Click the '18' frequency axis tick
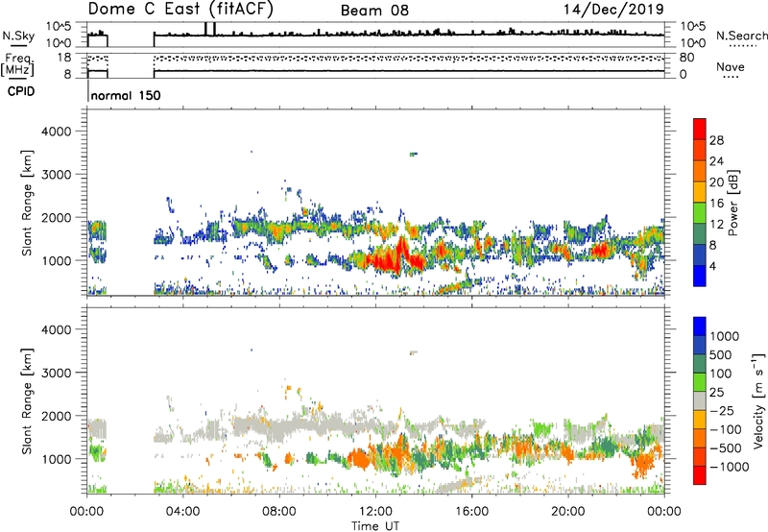This screenshot has width=768, height=532. [x=64, y=58]
